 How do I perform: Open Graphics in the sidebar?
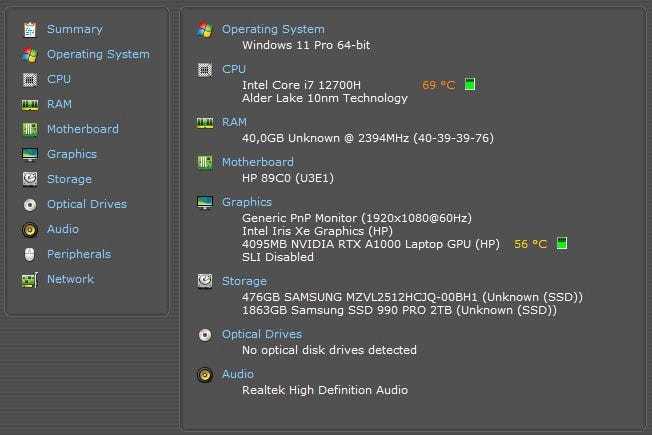pos(72,154)
